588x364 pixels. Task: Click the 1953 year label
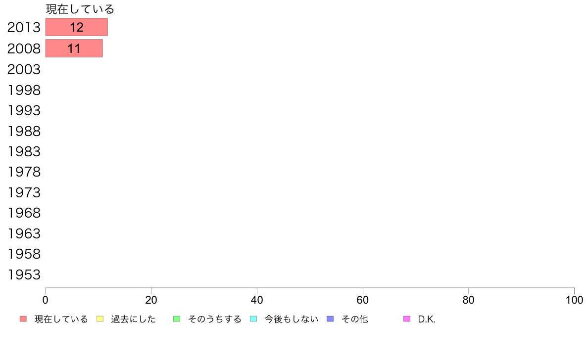[24, 275]
